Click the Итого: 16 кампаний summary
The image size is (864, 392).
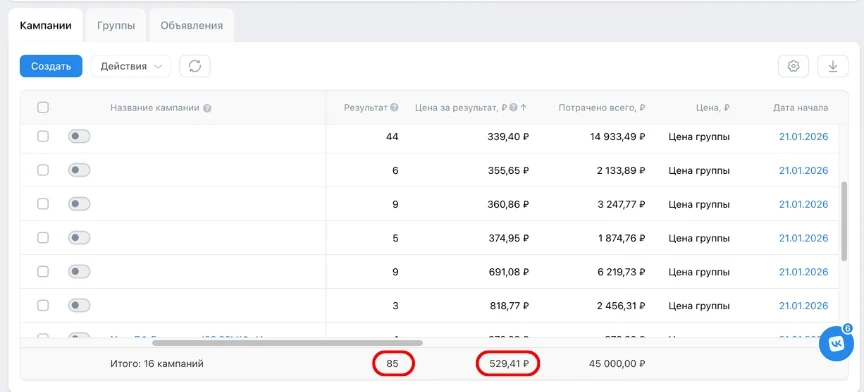pos(156,364)
